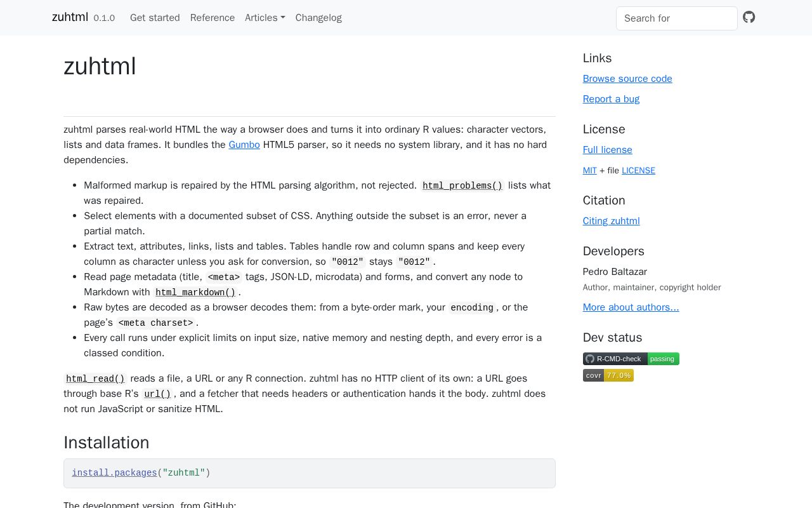
Task: Open the GitHub repository icon
Action: click(749, 17)
